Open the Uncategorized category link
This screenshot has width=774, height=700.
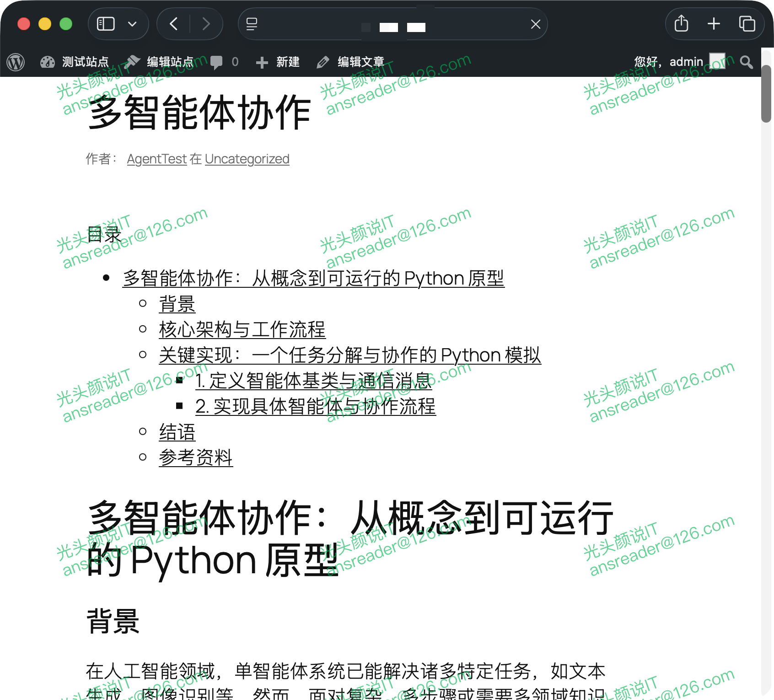(247, 159)
